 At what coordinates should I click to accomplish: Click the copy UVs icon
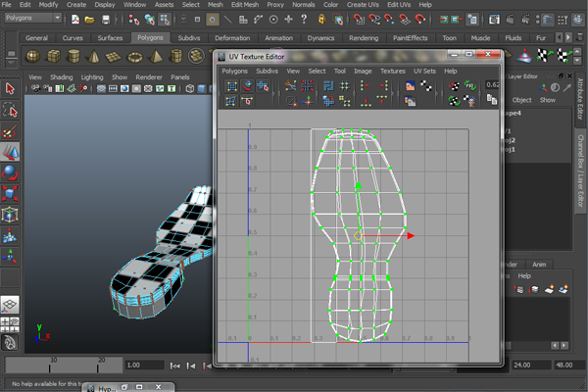pyautogui.click(x=492, y=99)
